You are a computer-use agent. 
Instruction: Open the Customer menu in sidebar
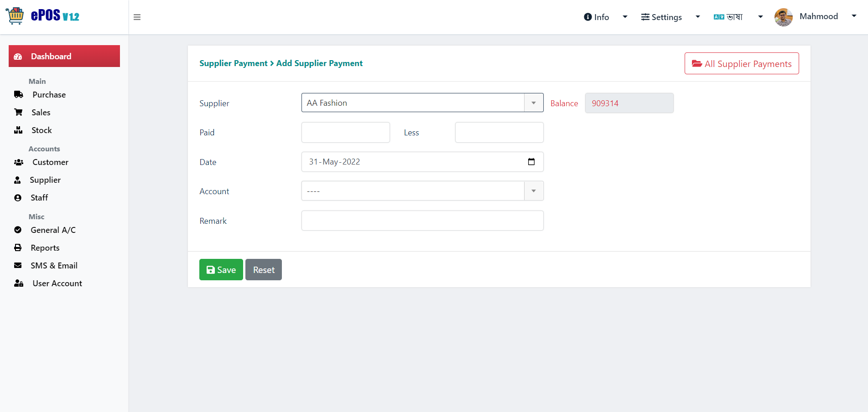click(50, 162)
